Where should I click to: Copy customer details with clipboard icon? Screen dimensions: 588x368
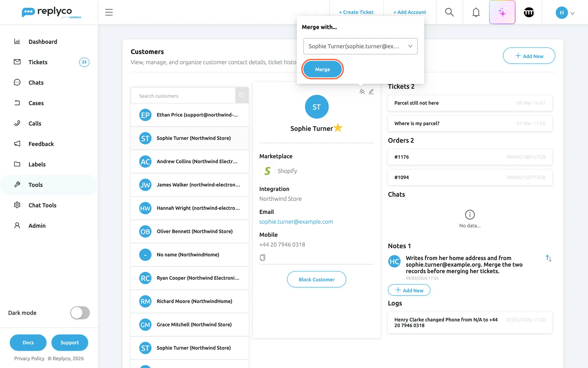[x=262, y=258]
